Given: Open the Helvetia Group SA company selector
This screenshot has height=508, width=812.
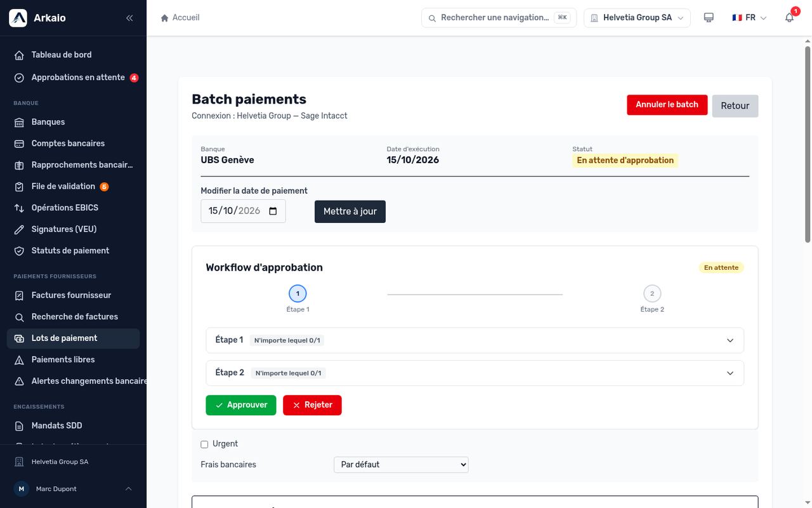Looking at the screenshot, I should click(x=638, y=18).
